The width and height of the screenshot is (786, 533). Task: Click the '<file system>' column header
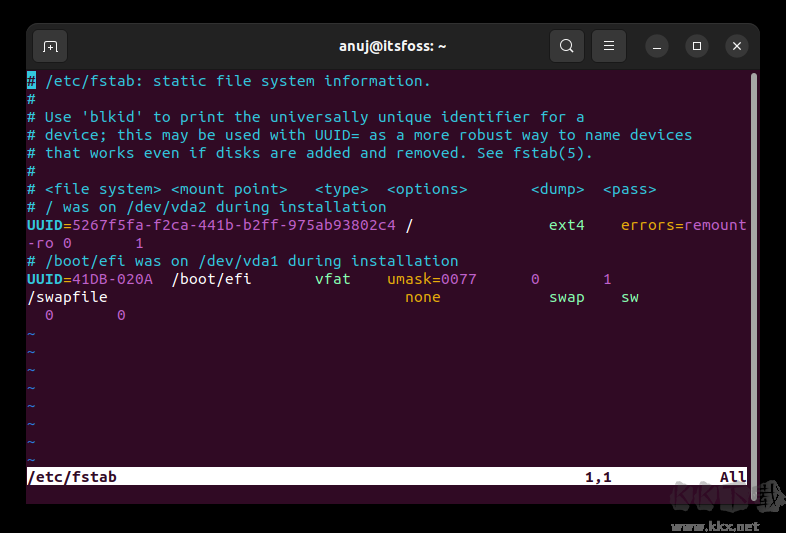(103, 190)
